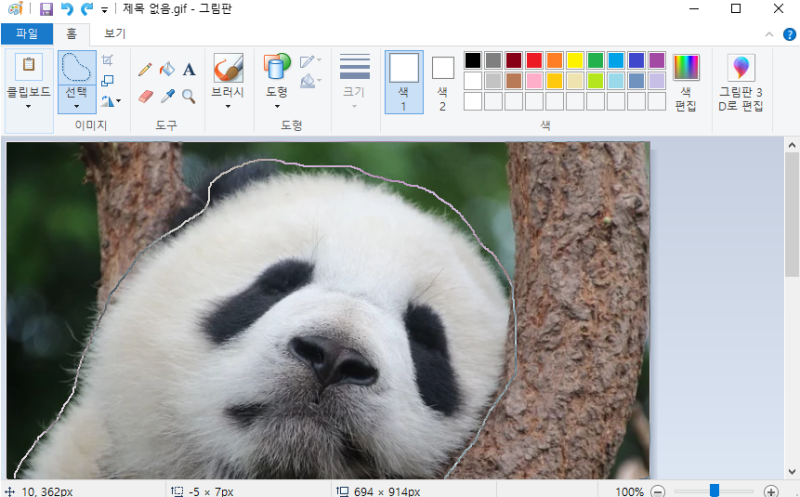This screenshot has width=800, height=497.
Task: Click the zoom in plus button
Action: click(x=771, y=491)
